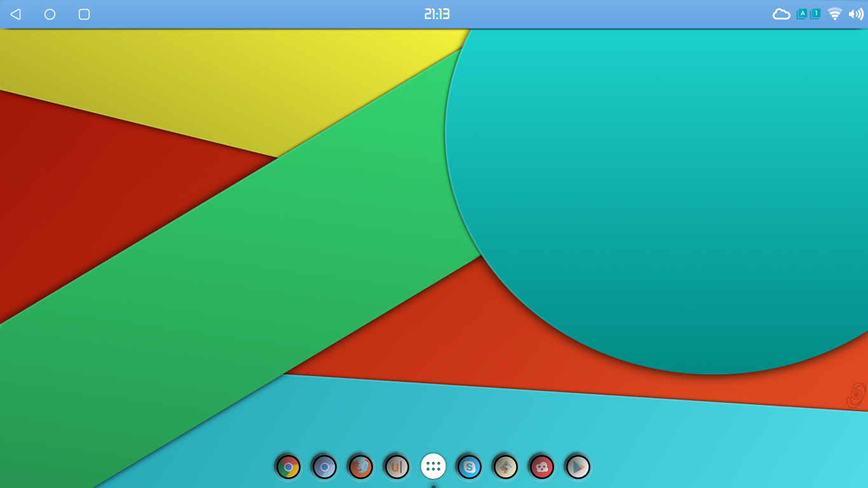This screenshot has height=488, width=868.
Task: Launch Google Play Store from dock
Action: click(578, 467)
